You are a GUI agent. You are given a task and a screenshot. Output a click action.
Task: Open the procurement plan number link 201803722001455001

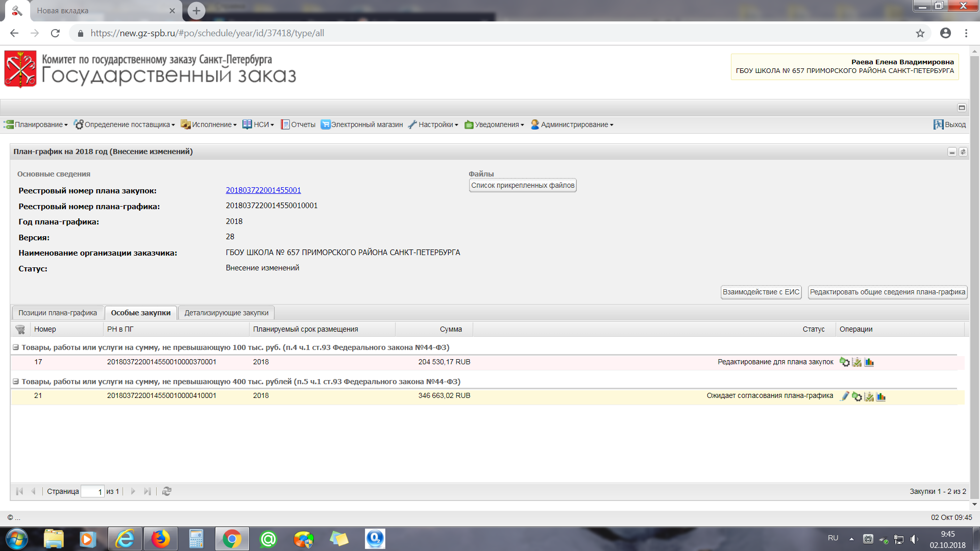tap(263, 190)
